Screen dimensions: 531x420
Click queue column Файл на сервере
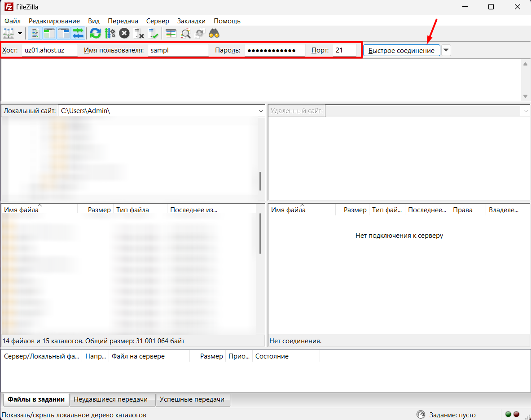[149, 356]
